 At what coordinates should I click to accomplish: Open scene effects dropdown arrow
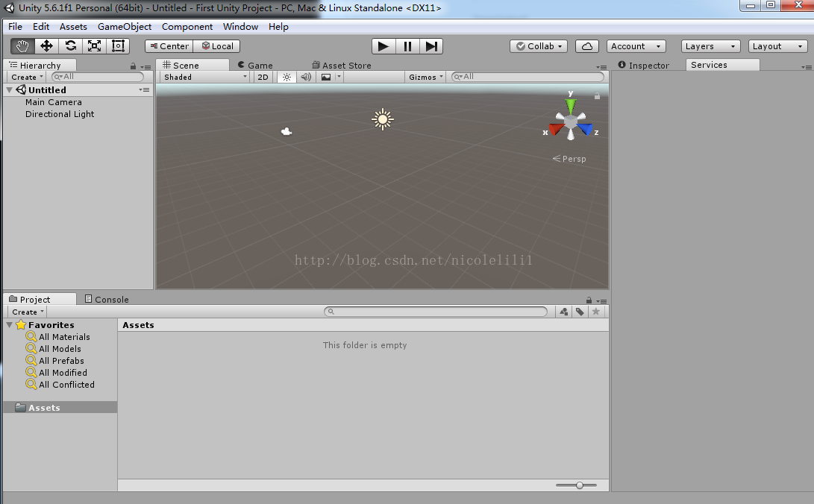pyautogui.click(x=339, y=77)
